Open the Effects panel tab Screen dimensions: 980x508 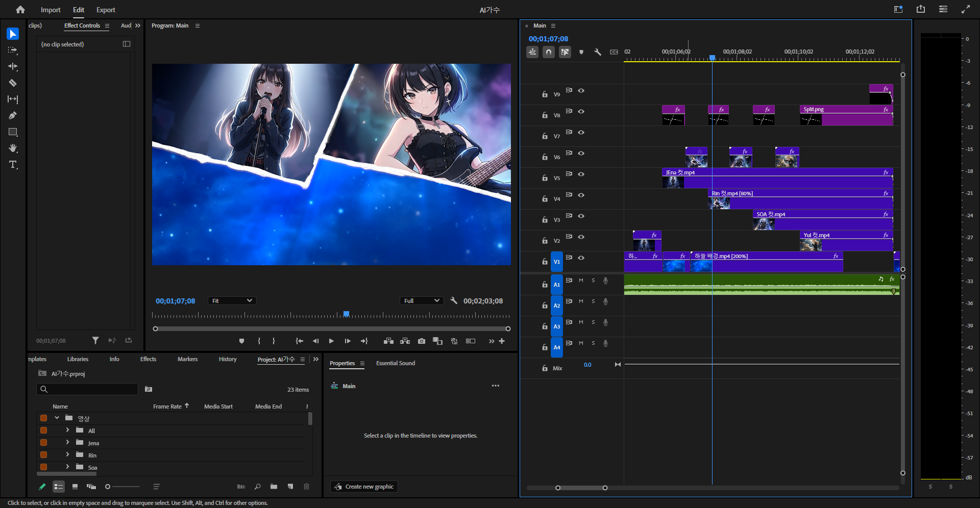click(148, 359)
